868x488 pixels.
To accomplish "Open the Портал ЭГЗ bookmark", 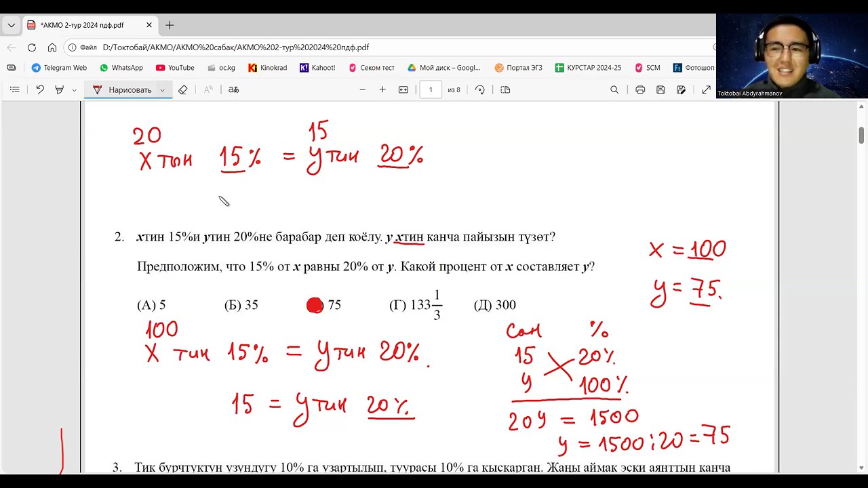I will coord(519,68).
